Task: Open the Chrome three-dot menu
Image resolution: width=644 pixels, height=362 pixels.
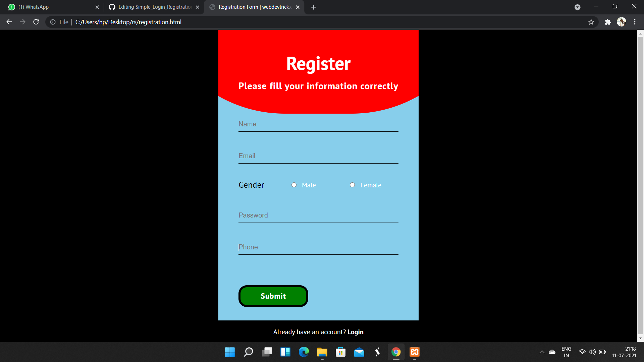Action: 635,22
